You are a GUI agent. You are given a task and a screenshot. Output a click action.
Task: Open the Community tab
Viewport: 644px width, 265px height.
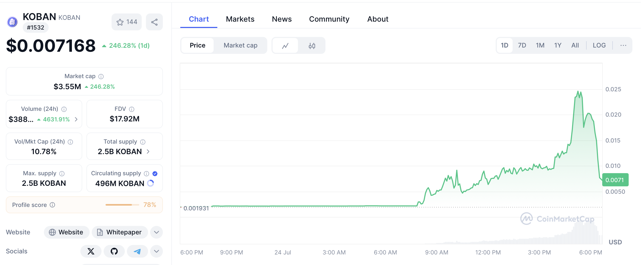tap(329, 19)
